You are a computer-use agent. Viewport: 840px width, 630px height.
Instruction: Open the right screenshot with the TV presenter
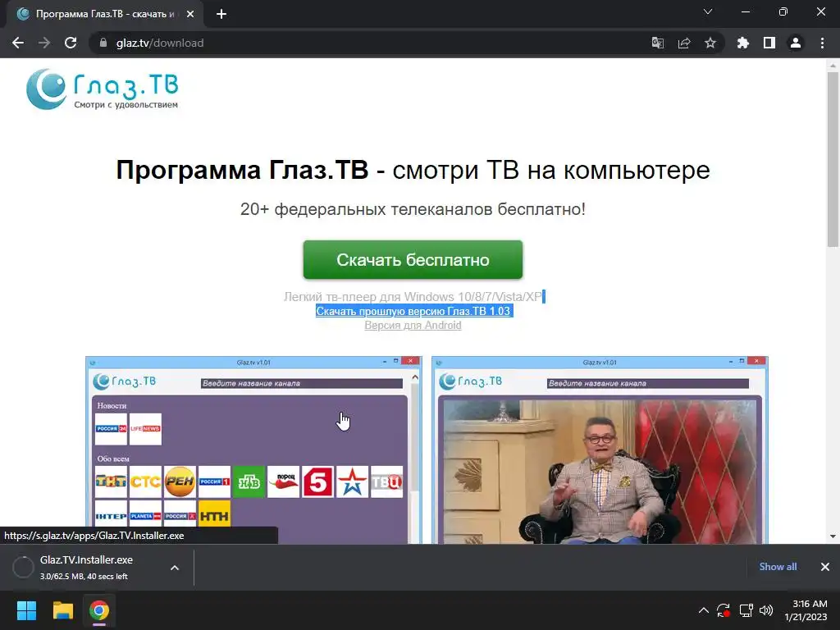tap(600, 450)
